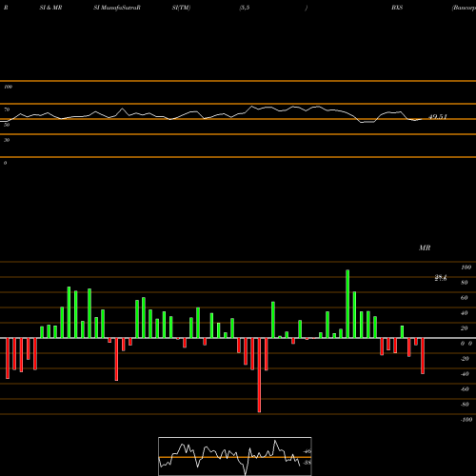Click the 'SI(TM)' header label
The height and width of the screenshot is (476, 476).
pyautogui.click(x=181, y=8)
